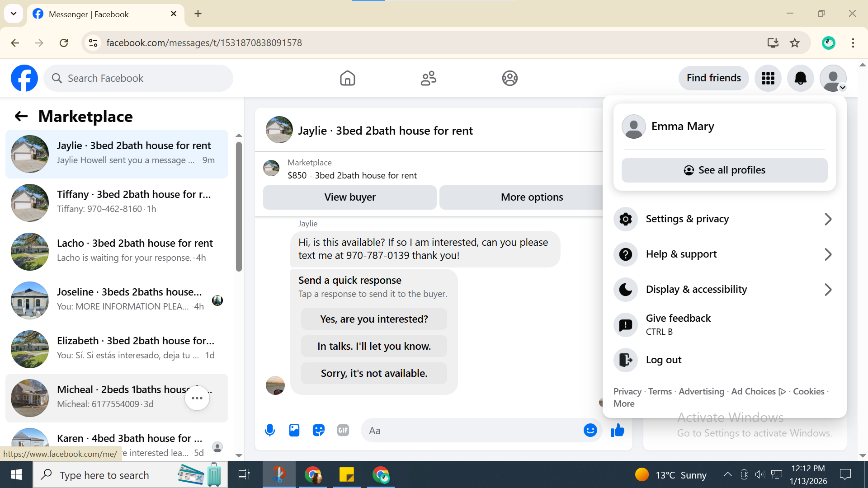Open the Facebook apps grid menu
The image size is (868, 488).
[768, 78]
